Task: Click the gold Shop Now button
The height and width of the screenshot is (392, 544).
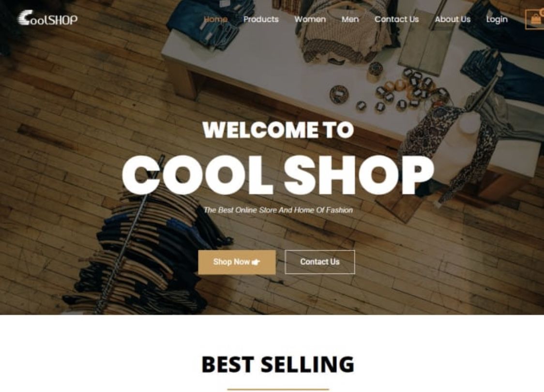Action: coord(237,262)
